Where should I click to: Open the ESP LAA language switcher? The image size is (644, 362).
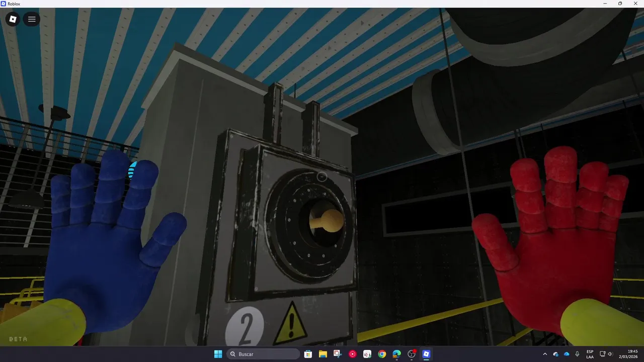point(590,354)
